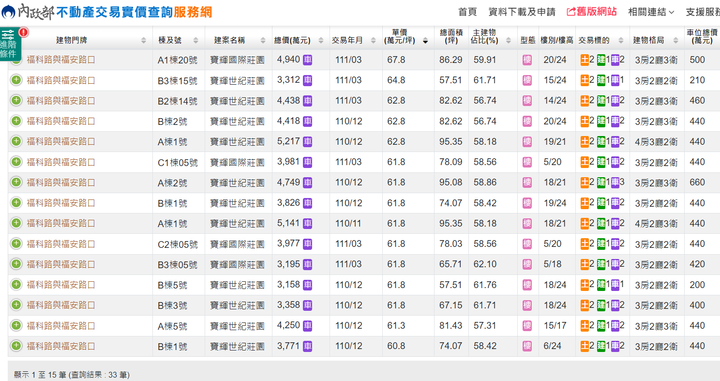Open address link 福科路與福安路口 for B2棟14號
The image size is (720, 381).
point(61,101)
